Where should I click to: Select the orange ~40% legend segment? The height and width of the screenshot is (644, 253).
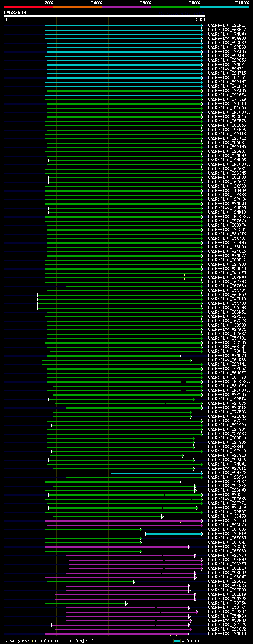[x=77, y=7]
